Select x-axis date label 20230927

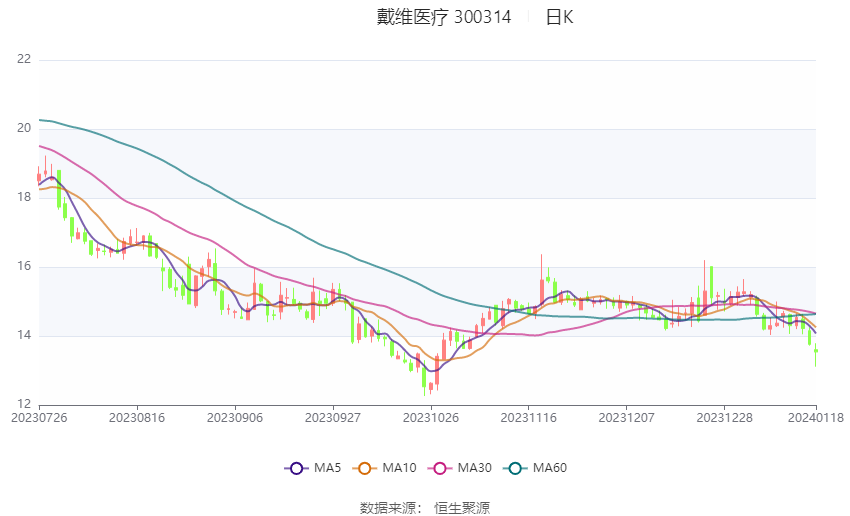(333, 418)
